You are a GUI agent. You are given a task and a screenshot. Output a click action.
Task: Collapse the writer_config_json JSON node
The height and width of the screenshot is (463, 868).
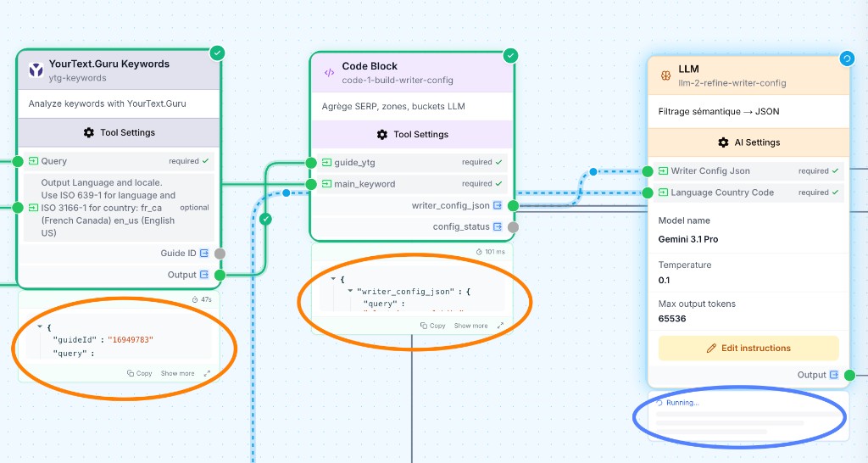click(350, 291)
